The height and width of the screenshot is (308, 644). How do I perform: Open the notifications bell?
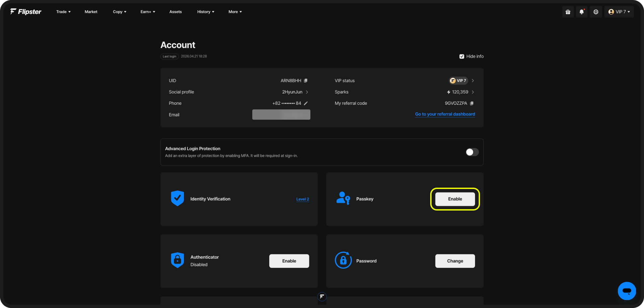pyautogui.click(x=582, y=12)
